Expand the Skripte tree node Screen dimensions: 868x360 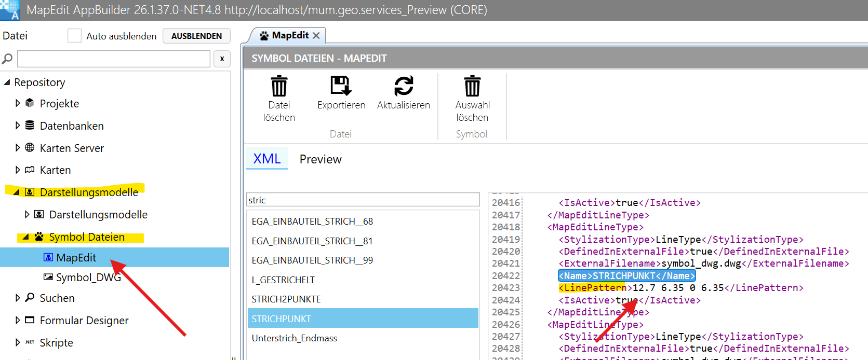[x=18, y=342]
